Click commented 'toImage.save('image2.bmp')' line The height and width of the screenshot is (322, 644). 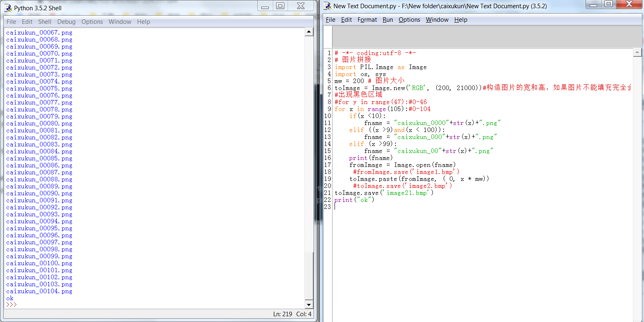point(402,186)
